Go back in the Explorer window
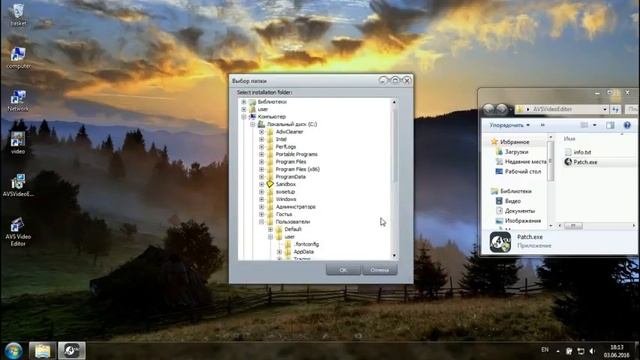This screenshot has height=360, width=640. (489, 109)
